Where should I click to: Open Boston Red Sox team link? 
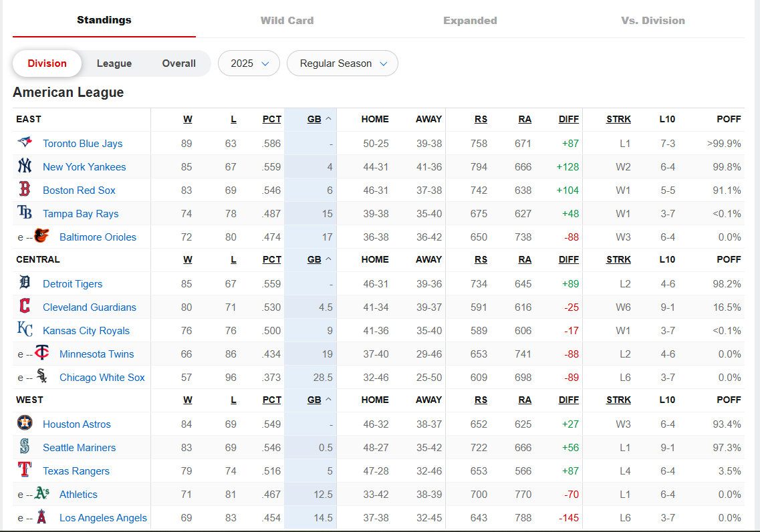click(x=79, y=190)
